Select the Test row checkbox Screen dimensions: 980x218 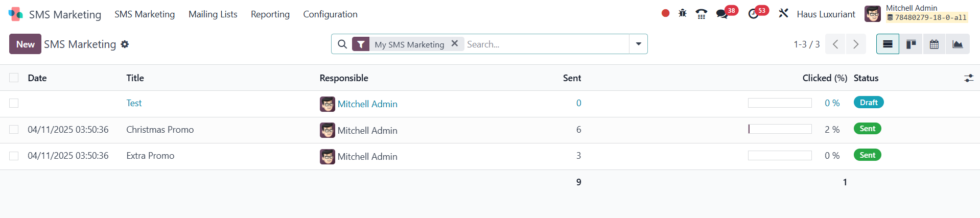[x=14, y=103]
